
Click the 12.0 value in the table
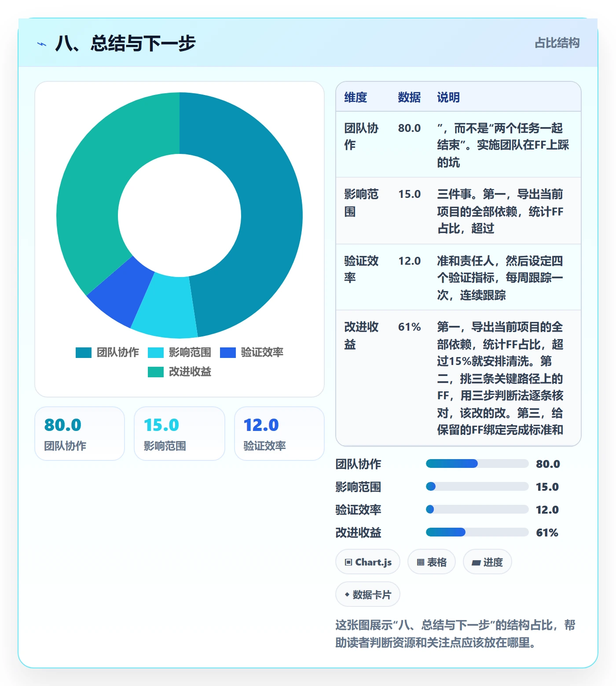pos(409,261)
